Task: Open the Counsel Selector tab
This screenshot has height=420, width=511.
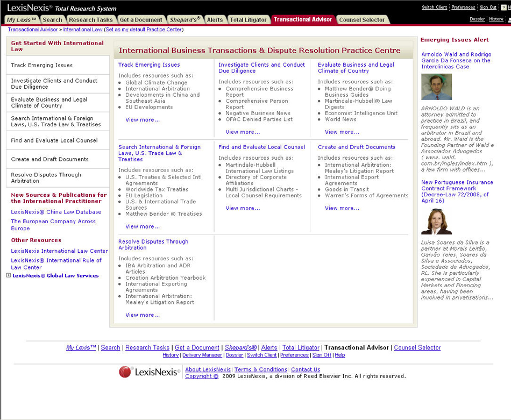Action: coord(362,20)
